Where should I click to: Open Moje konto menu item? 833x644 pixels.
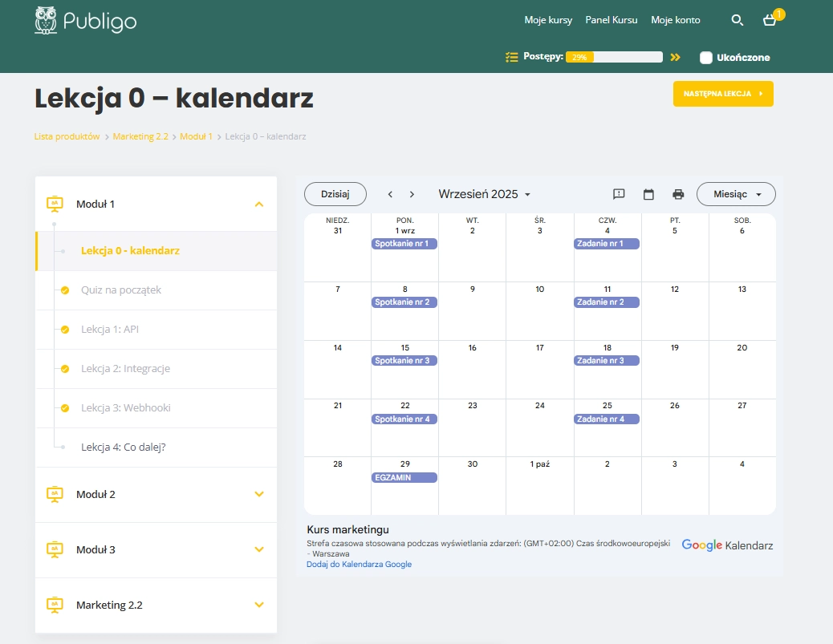675,20
